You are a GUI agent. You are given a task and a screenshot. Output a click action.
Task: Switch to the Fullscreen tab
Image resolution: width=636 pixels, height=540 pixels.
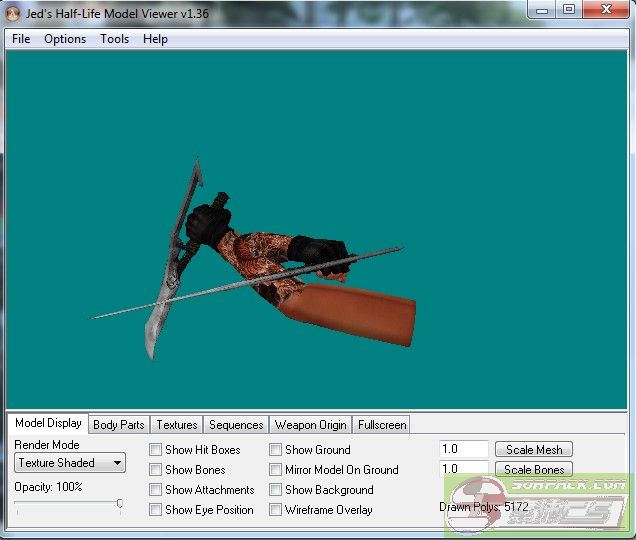coord(382,425)
